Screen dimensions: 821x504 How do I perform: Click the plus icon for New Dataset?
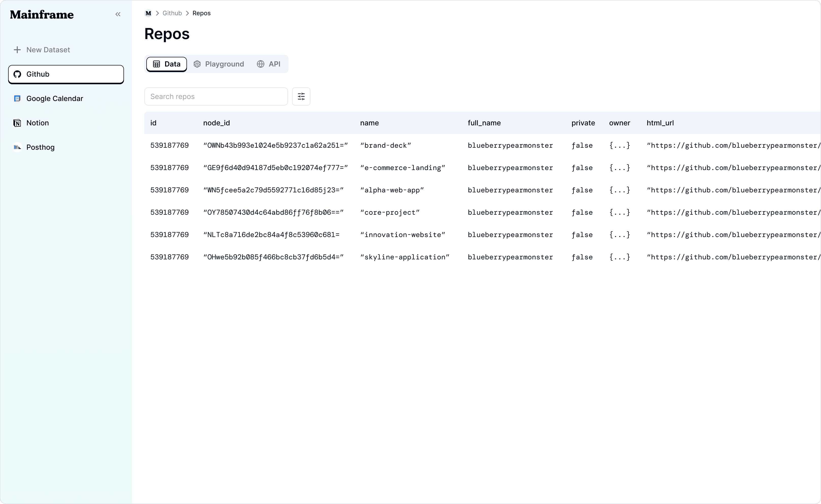[17, 50]
